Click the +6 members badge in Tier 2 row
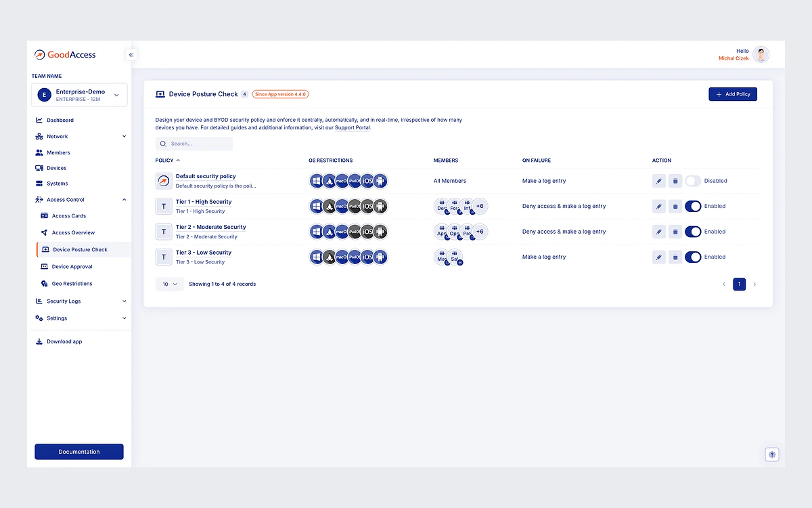This screenshot has width=812, height=508. coord(480,232)
